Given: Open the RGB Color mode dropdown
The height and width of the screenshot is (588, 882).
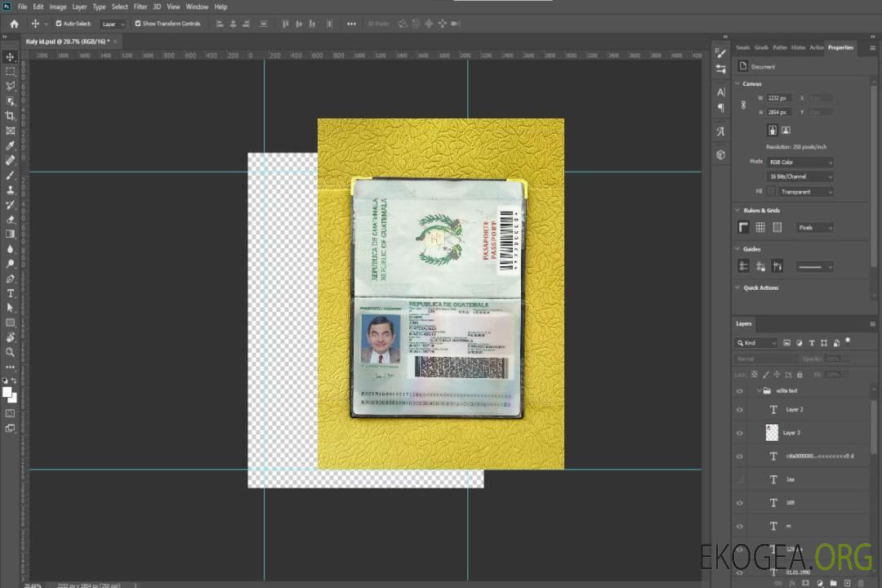Looking at the screenshot, I should (x=800, y=162).
